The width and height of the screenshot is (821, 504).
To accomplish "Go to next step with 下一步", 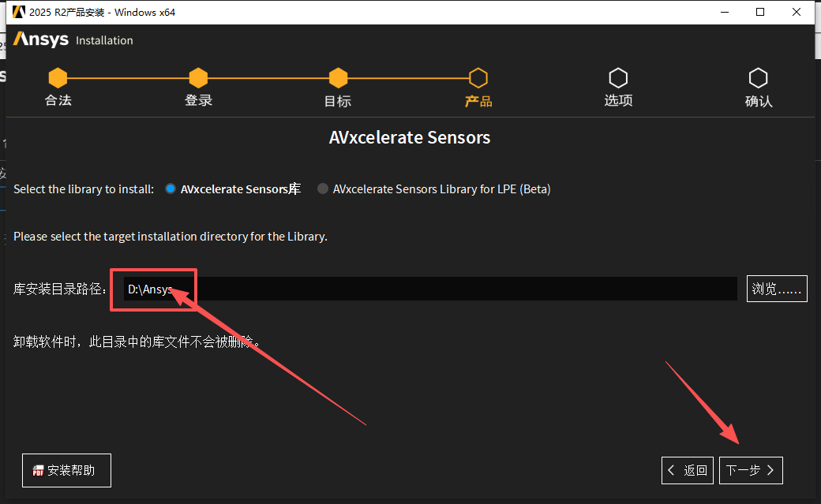I will click(751, 470).
